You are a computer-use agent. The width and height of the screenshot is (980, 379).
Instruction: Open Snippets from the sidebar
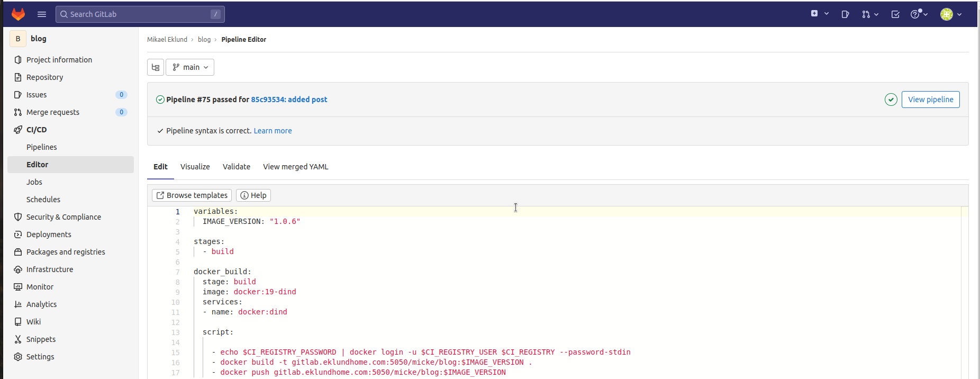click(x=41, y=339)
